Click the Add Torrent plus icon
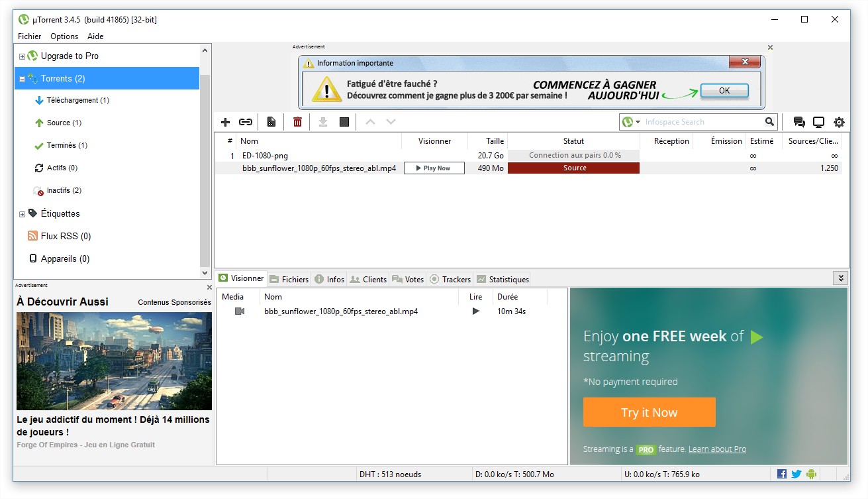 pyautogui.click(x=225, y=122)
